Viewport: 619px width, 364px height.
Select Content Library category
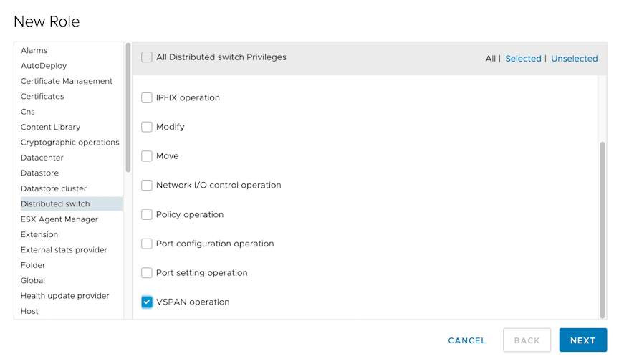click(x=51, y=127)
